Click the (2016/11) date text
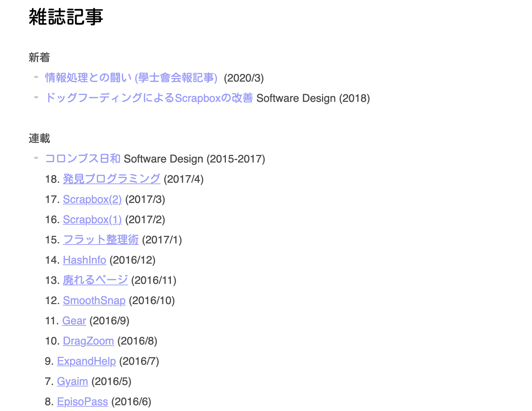This screenshot has width=532, height=411. tap(154, 280)
